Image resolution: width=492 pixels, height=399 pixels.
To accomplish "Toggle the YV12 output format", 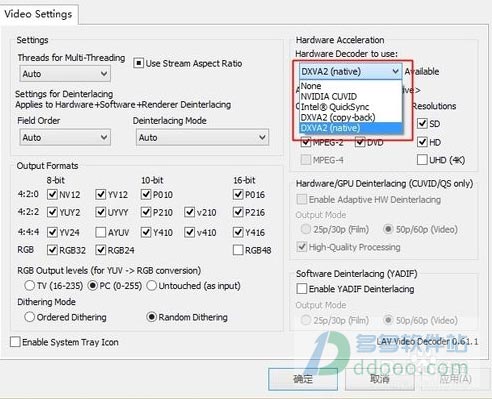I will click(100, 194).
